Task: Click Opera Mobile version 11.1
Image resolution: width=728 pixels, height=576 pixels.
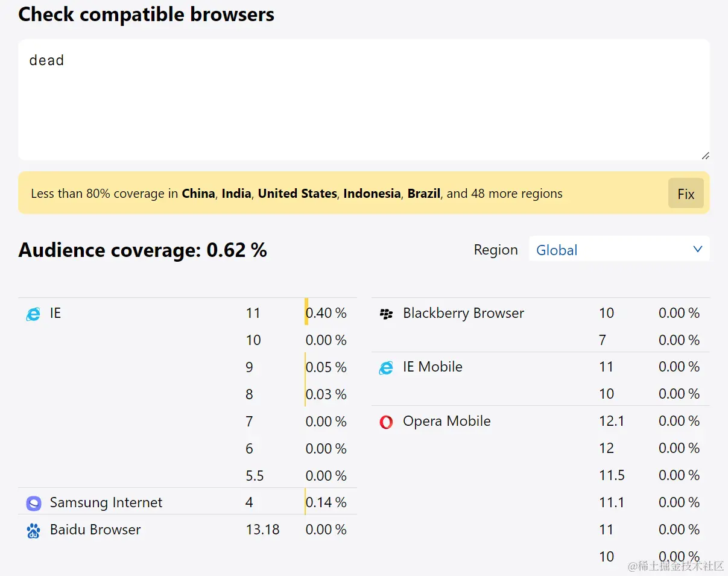Action: (x=612, y=502)
